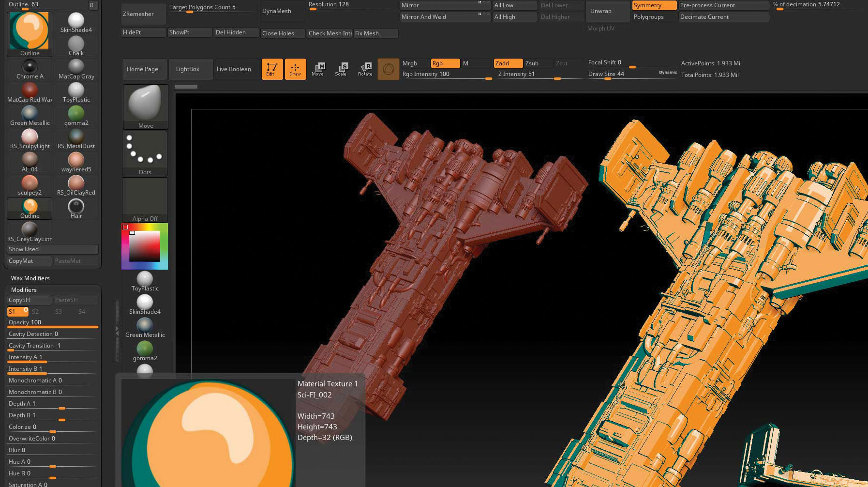Open the Alpha Off selector
868x487 pixels.
click(145, 200)
